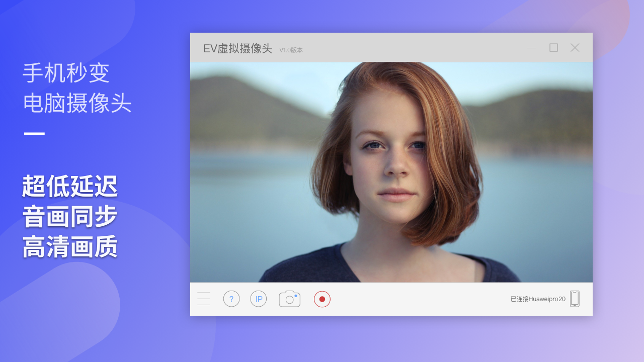Image resolution: width=644 pixels, height=362 pixels.
Task: Click the question mark help icon
Action: pyautogui.click(x=231, y=299)
